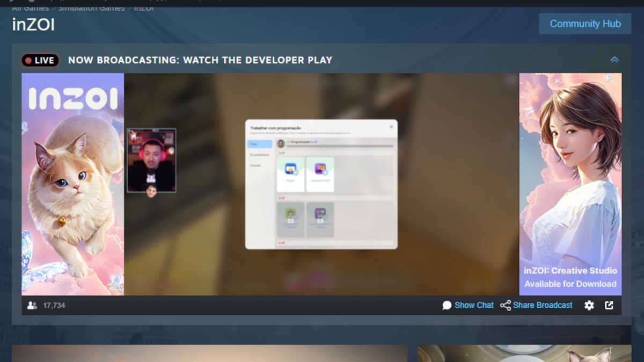Click the streamer webcam overlay

click(x=151, y=160)
